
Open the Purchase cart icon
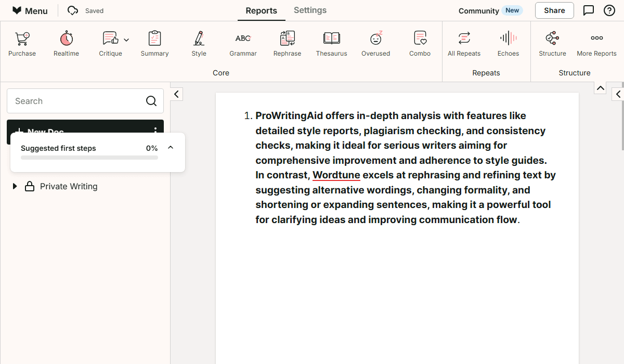click(x=22, y=44)
